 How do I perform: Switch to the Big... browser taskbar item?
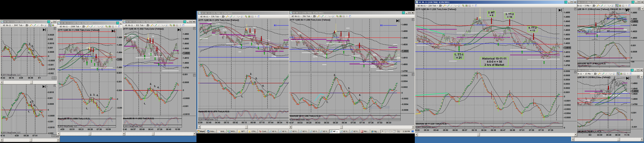pyautogui.click(x=375, y=131)
